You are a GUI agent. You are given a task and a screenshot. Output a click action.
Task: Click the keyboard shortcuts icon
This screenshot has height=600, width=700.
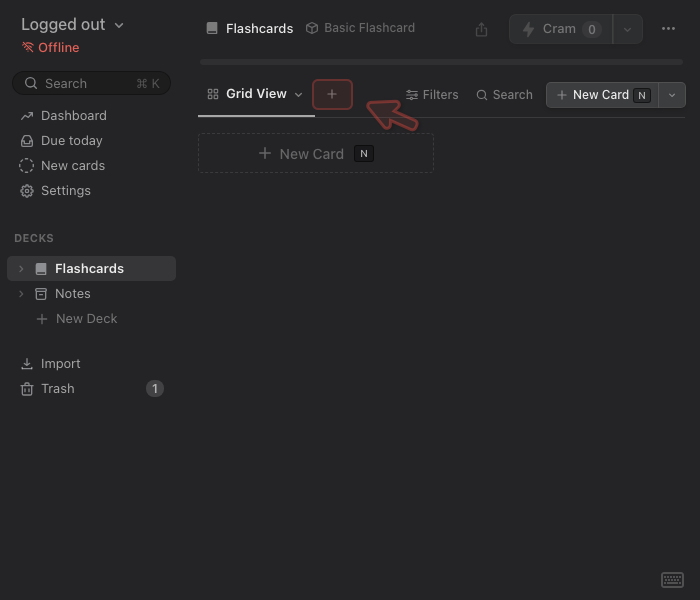pyautogui.click(x=672, y=580)
